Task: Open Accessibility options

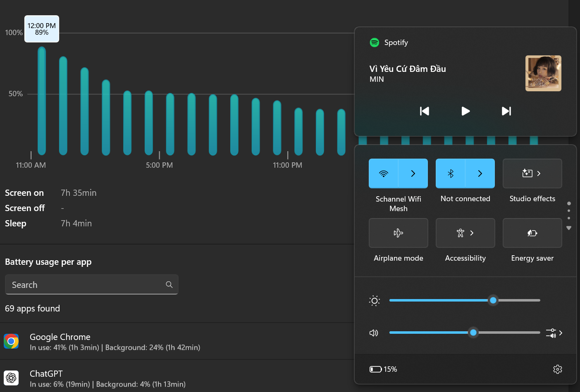Action: [x=465, y=233]
